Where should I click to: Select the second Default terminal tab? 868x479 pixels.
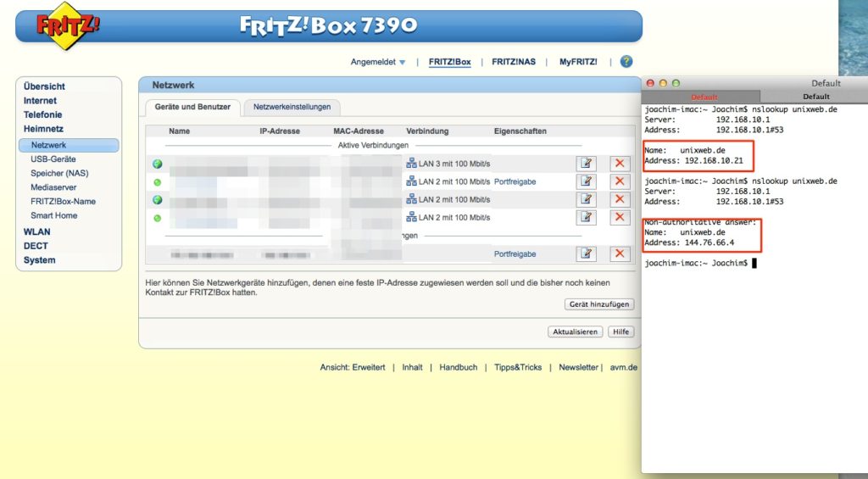coord(816,97)
